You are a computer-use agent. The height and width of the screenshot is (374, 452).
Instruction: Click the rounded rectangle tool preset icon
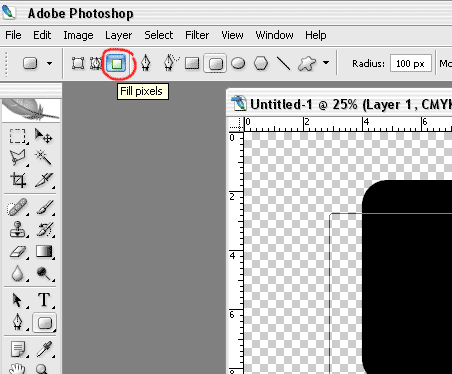click(30, 63)
